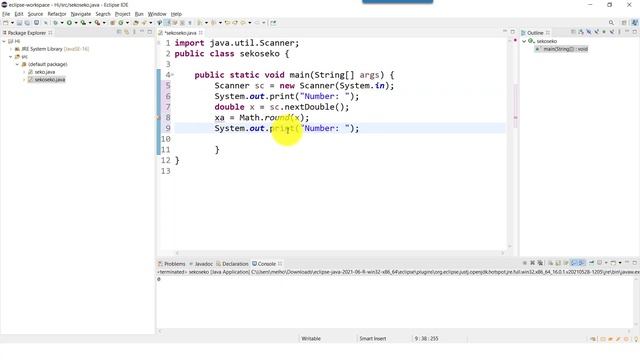Click the error marker on line 8

158,118
